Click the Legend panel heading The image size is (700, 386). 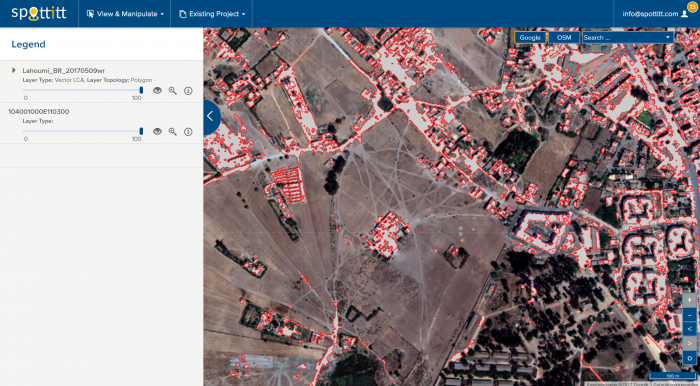[29, 44]
